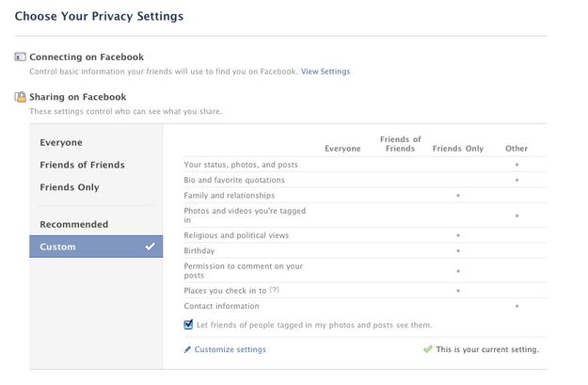
Task: Click Places you check in to label
Action: coord(225,291)
